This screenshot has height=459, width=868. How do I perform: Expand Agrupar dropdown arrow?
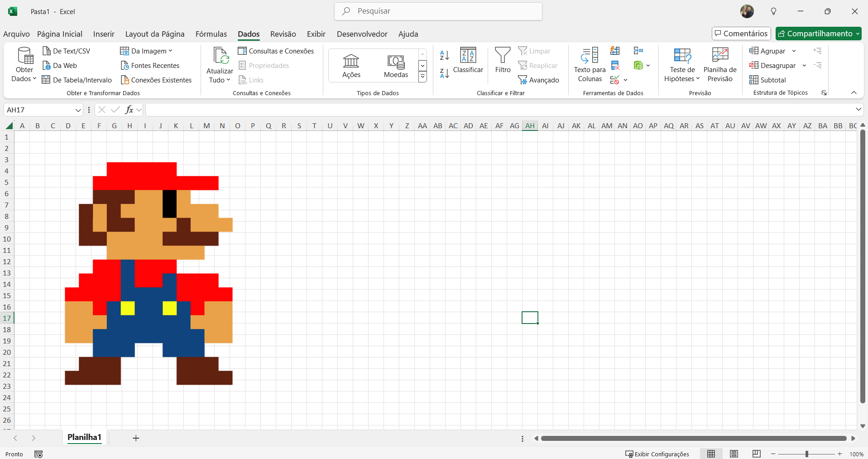tap(794, 51)
